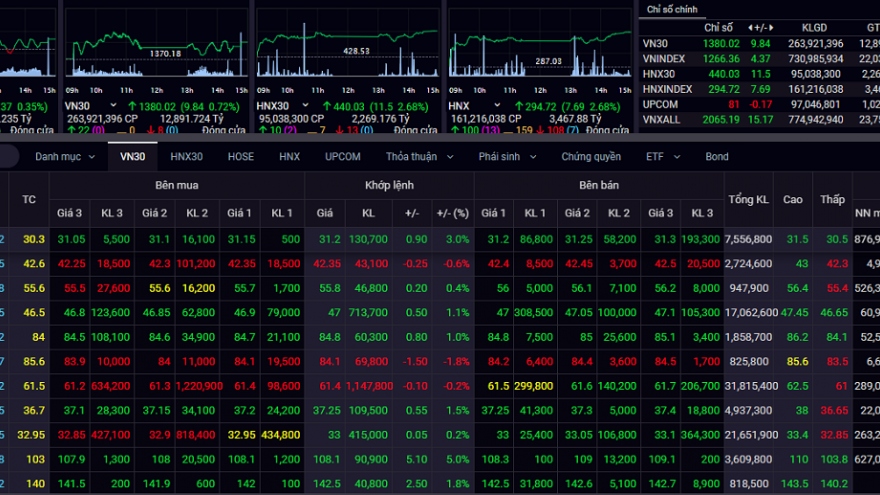Expand the Thỏa thuận dropdown

click(x=419, y=157)
